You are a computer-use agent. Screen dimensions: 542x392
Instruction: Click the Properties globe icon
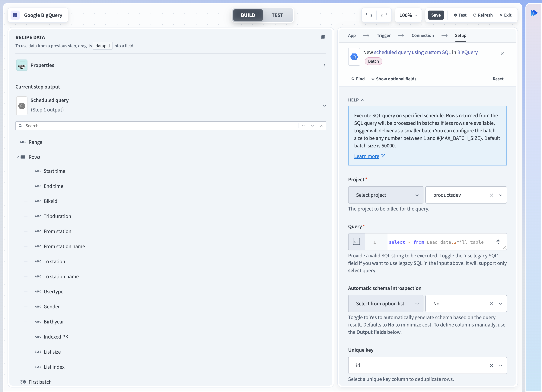point(22,65)
